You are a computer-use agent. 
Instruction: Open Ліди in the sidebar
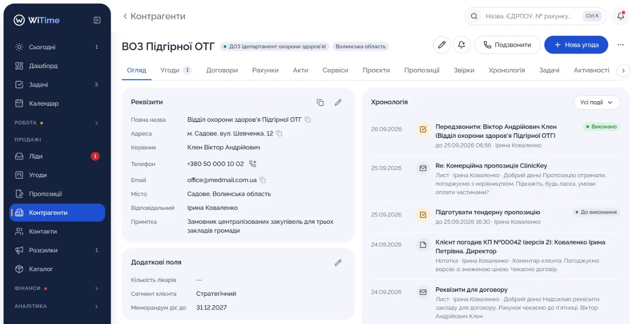click(x=57, y=156)
